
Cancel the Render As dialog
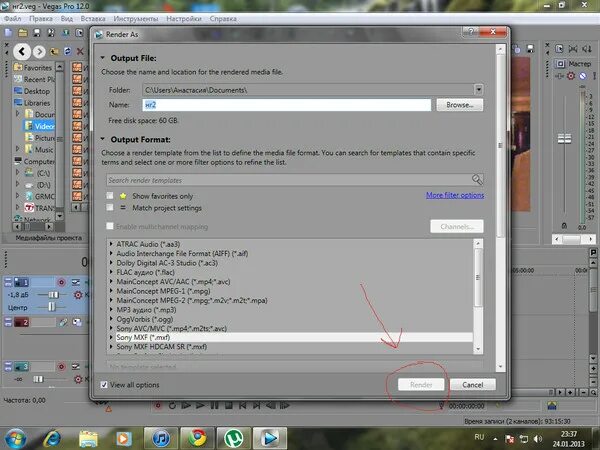(x=473, y=385)
